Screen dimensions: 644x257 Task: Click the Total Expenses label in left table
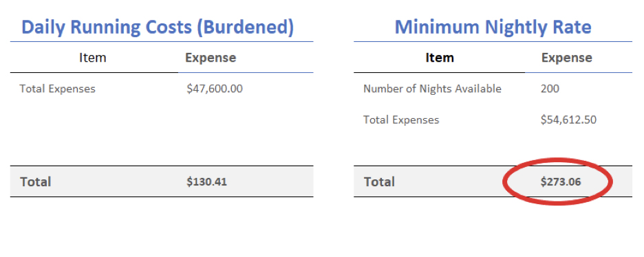(58, 89)
